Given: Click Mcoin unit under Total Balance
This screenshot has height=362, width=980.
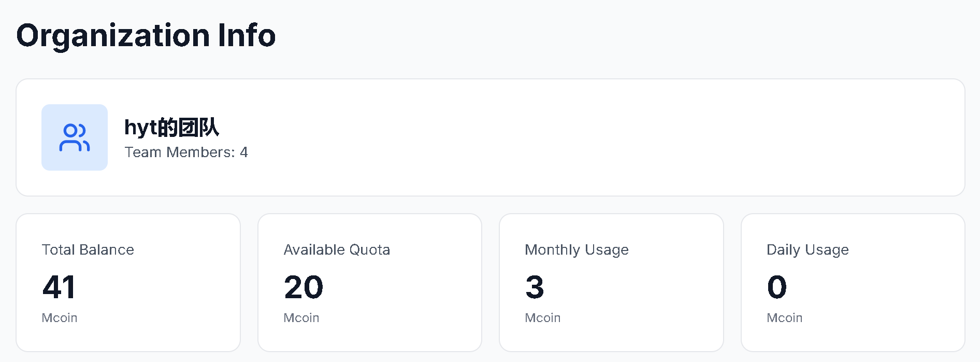Looking at the screenshot, I should pyautogui.click(x=60, y=318).
